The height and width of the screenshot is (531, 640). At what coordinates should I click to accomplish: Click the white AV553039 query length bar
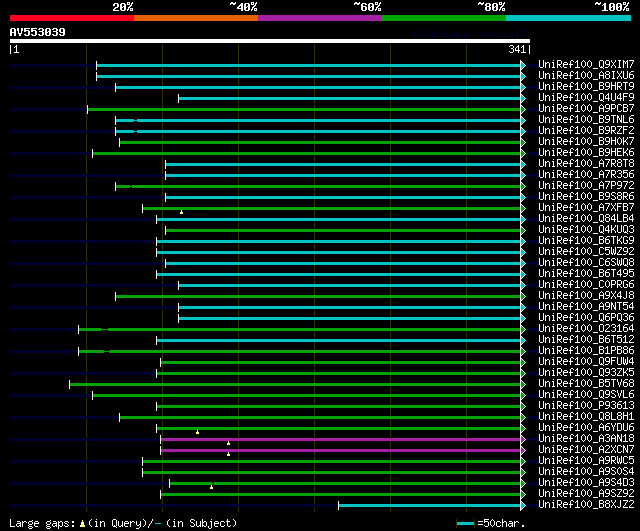(x=270, y=41)
